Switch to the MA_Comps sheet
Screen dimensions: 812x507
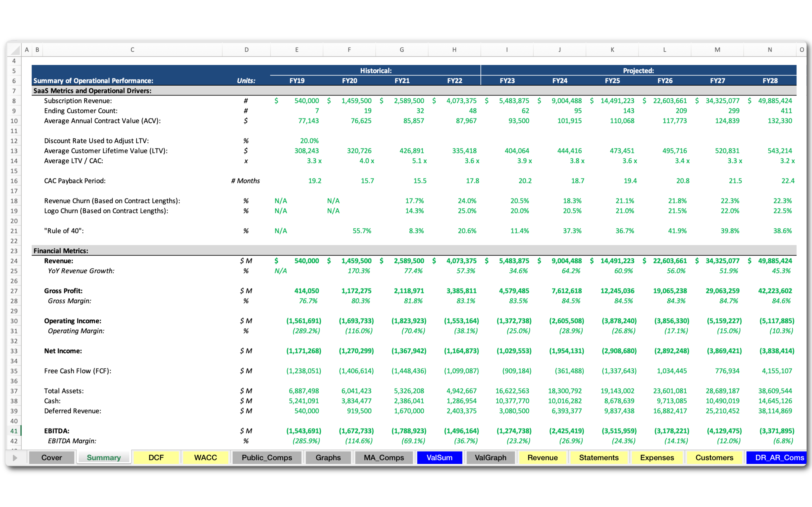[x=383, y=457]
